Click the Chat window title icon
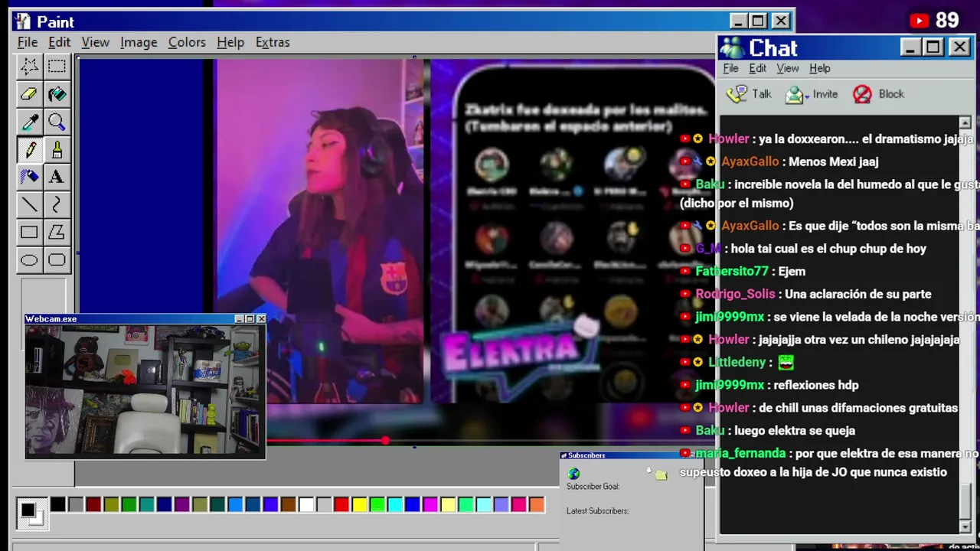Image resolution: width=980 pixels, height=551 pixels. click(x=732, y=47)
